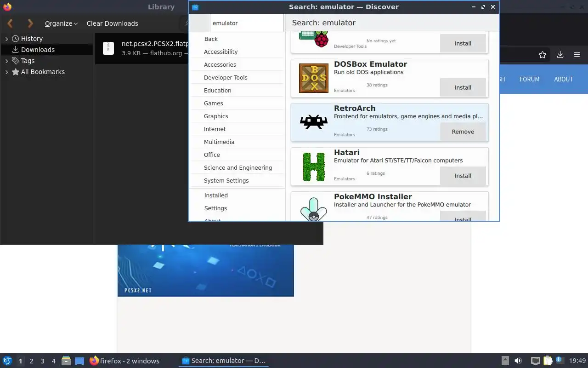Click the Discover search field containing emulator

pyautogui.click(x=247, y=23)
